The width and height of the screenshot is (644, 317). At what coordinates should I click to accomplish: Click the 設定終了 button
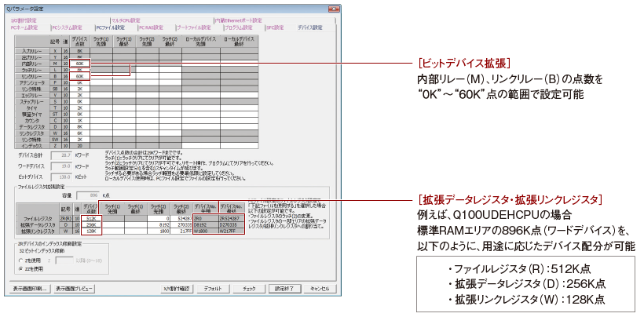pyautogui.click(x=284, y=289)
